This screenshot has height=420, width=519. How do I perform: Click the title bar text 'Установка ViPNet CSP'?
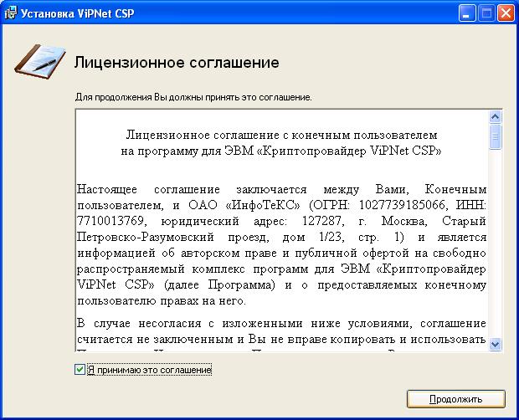coord(78,13)
